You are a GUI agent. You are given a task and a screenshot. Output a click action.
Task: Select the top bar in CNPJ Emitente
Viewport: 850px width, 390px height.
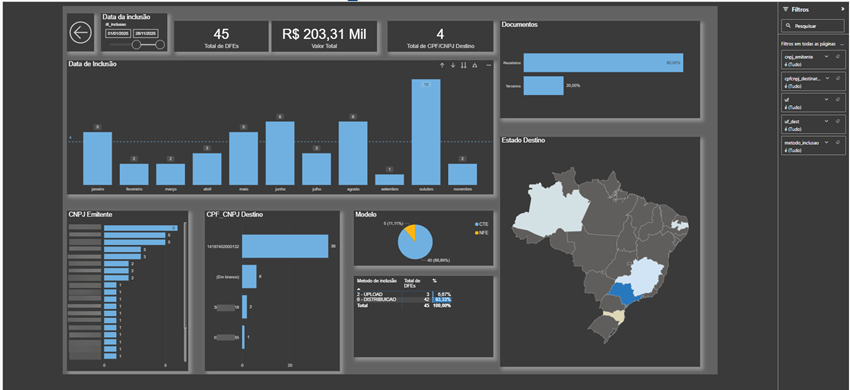[140, 228]
